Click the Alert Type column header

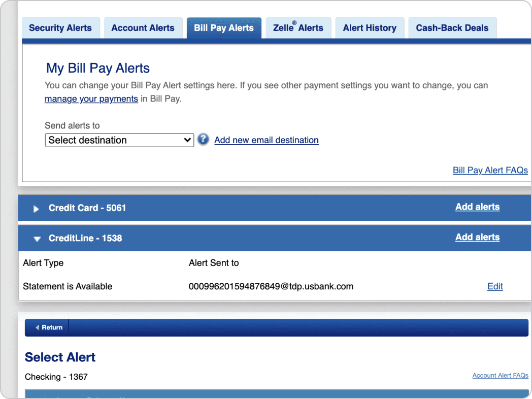pyautogui.click(x=43, y=263)
